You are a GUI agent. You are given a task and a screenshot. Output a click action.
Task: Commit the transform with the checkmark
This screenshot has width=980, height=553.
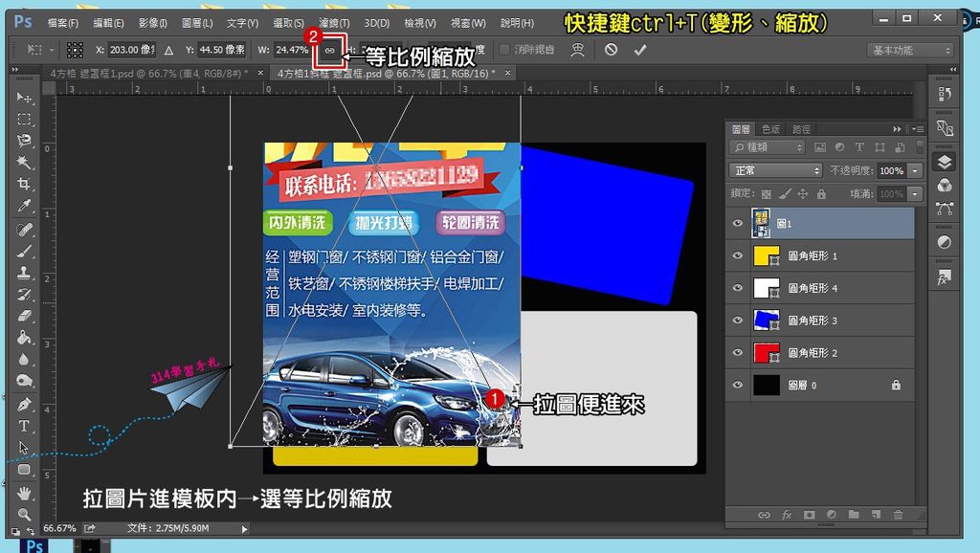coord(640,50)
